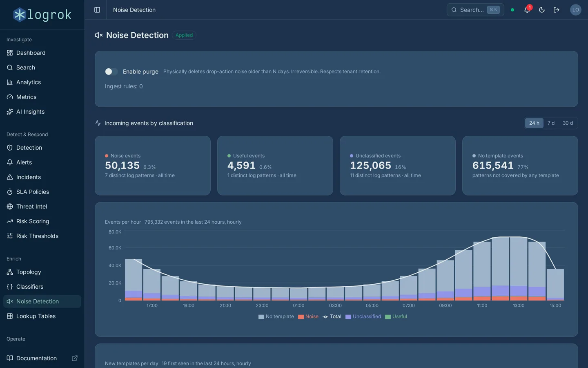Screen dimensions: 588x368
Task: Click the Topology network icon
Action: pyautogui.click(x=10, y=272)
